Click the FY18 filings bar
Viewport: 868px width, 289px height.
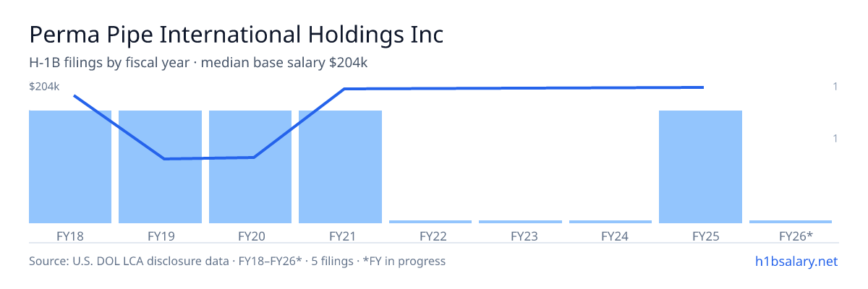(x=70, y=167)
